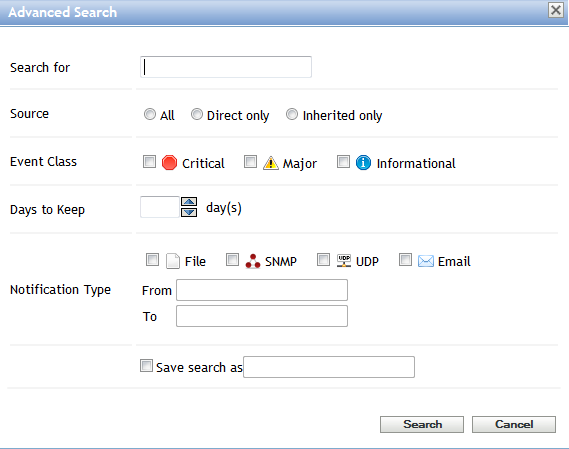The image size is (569, 449).
Task: Tick the Informational event class checkbox
Action: 343,162
